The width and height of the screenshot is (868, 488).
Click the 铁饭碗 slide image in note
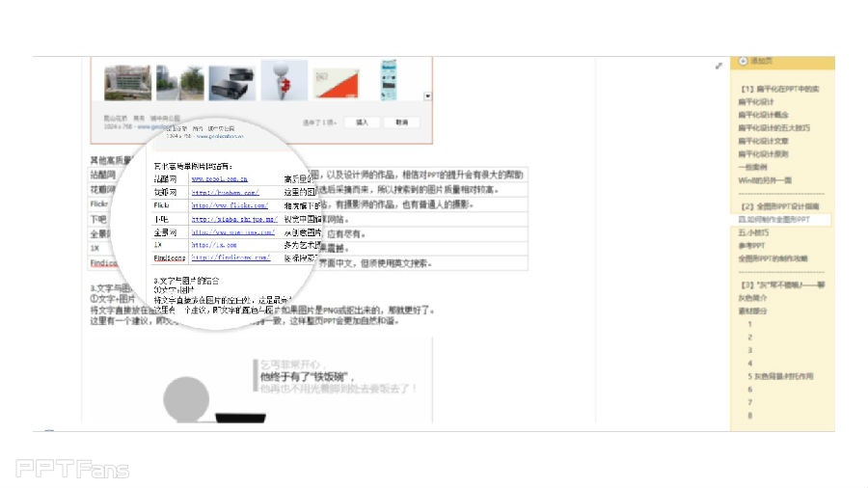[260, 380]
